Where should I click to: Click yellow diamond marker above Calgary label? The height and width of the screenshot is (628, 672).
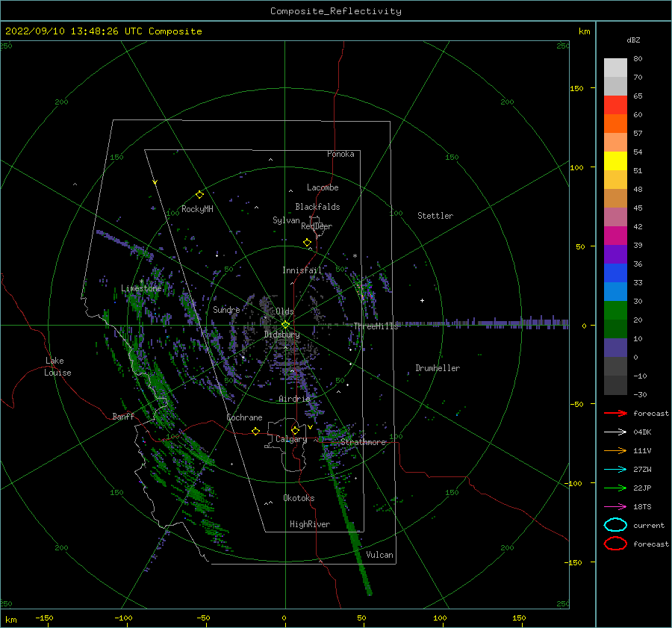pos(295,430)
